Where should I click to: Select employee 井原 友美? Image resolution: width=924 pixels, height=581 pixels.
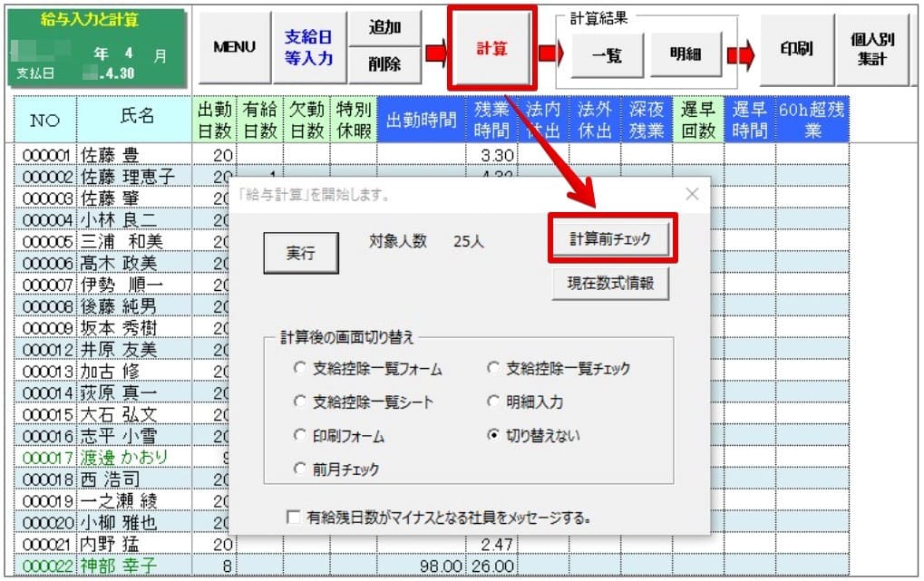point(119,350)
